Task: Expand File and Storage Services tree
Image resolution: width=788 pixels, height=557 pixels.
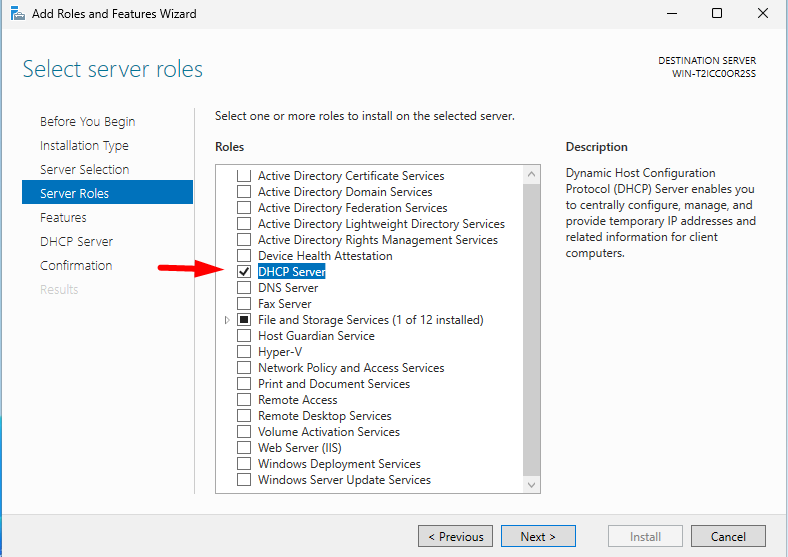Action: [x=227, y=320]
